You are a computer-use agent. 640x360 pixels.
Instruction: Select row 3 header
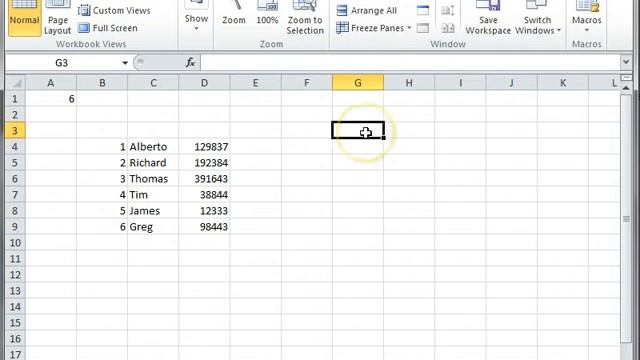(x=15, y=131)
